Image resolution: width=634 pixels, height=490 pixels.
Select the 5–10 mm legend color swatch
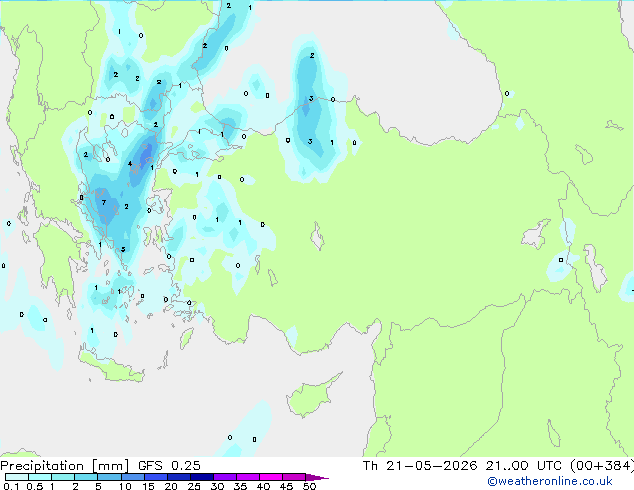[109, 477]
